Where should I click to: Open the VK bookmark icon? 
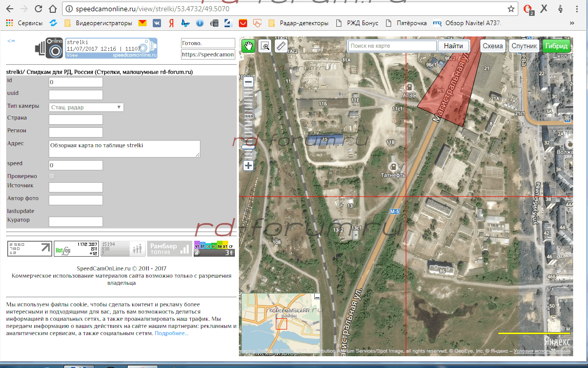point(157,23)
